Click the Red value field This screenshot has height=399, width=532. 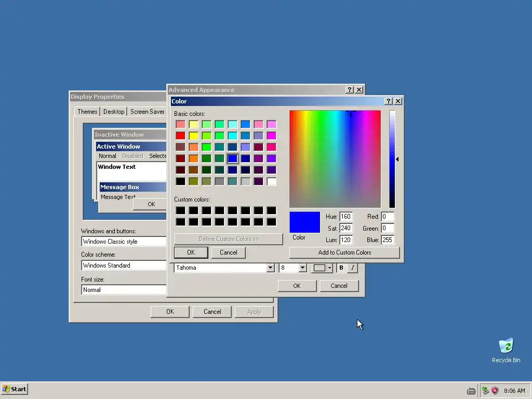click(x=388, y=217)
